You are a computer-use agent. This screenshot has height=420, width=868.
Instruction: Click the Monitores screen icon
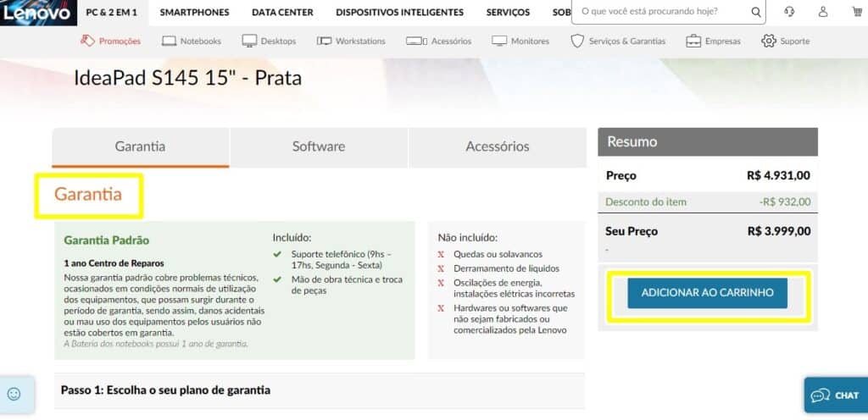[499, 41]
